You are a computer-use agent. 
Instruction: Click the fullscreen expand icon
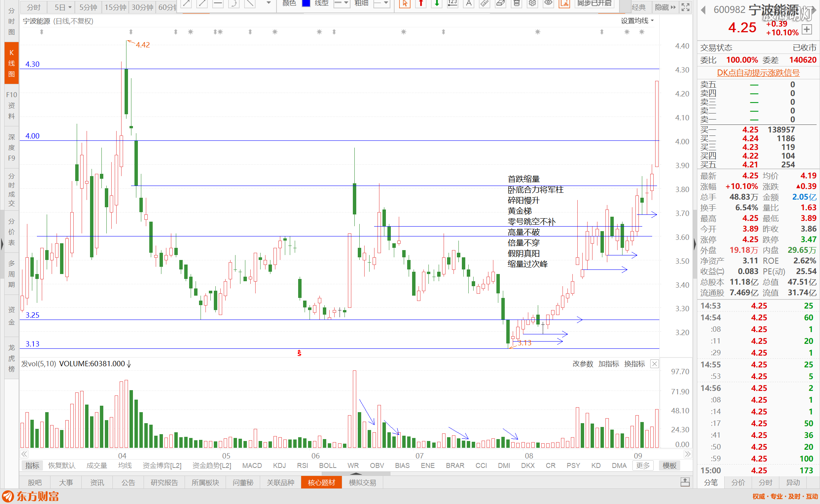(685, 7)
